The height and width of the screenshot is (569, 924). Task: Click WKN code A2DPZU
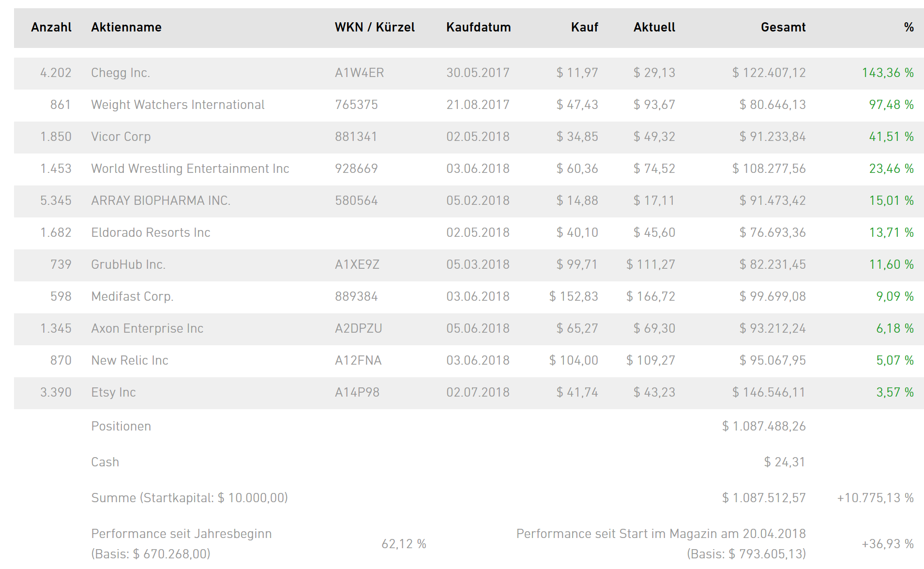358,328
